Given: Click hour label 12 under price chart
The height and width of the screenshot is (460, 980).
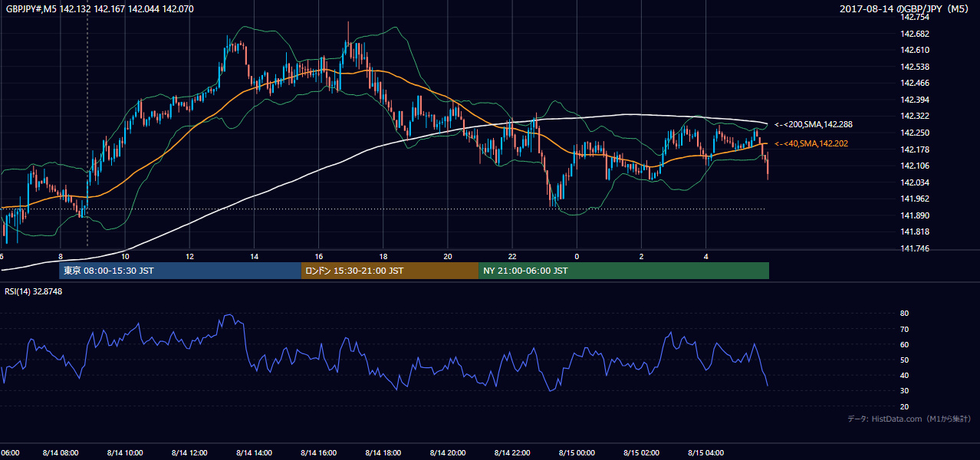Looking at the screenshot, I should [189, 257].
